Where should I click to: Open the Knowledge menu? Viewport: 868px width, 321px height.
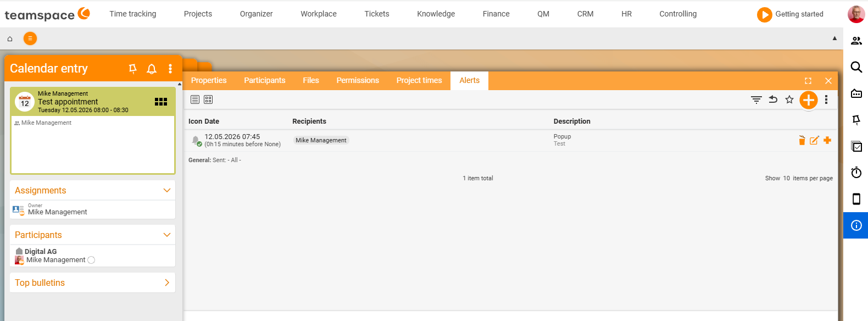click(x=436, y=14)
